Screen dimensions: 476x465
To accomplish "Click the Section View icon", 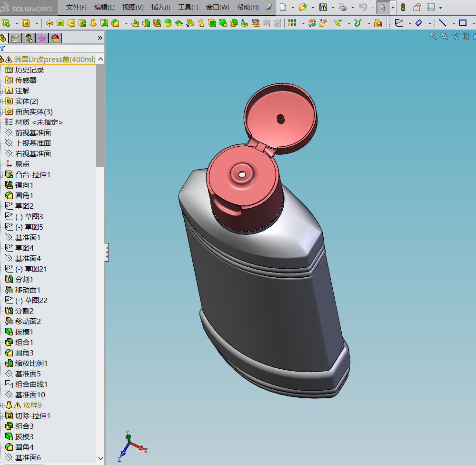I will (466, 37).
